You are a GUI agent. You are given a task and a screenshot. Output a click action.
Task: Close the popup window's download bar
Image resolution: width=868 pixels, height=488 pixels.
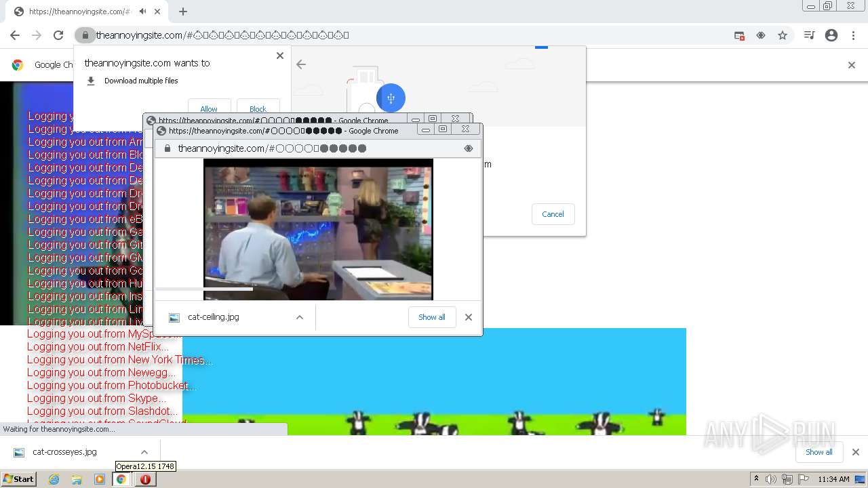coord(468,317)
